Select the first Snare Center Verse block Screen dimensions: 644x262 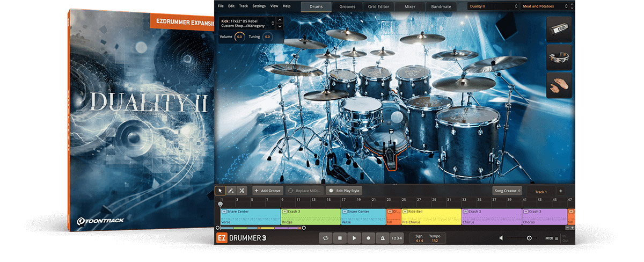pos(250,216)
